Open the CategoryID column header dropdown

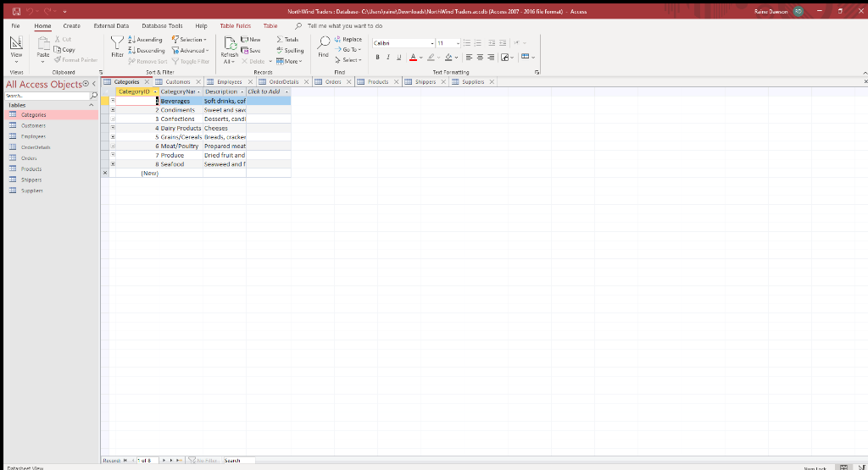pos(156,91)
